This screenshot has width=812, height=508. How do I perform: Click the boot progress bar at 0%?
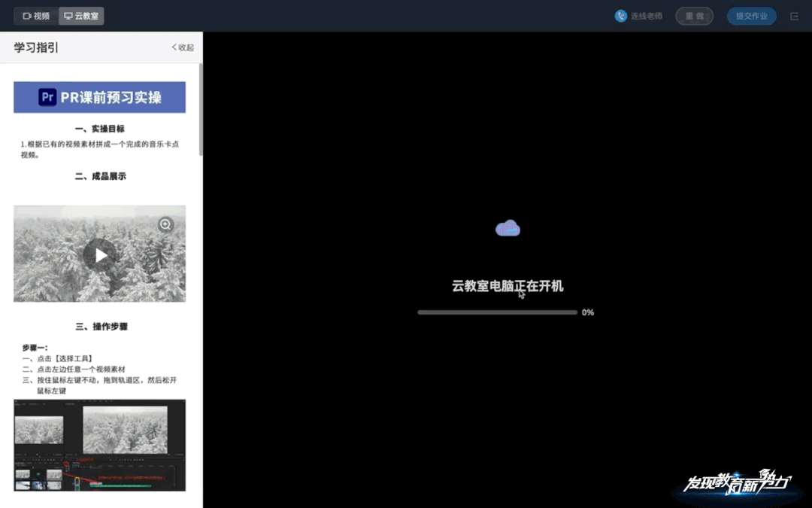(496, 312)
